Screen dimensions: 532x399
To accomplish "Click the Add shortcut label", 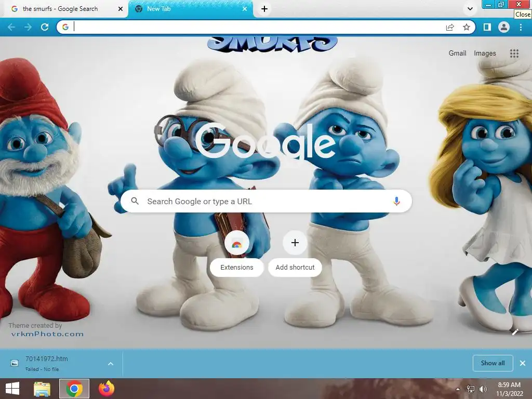I will [295, 268].
